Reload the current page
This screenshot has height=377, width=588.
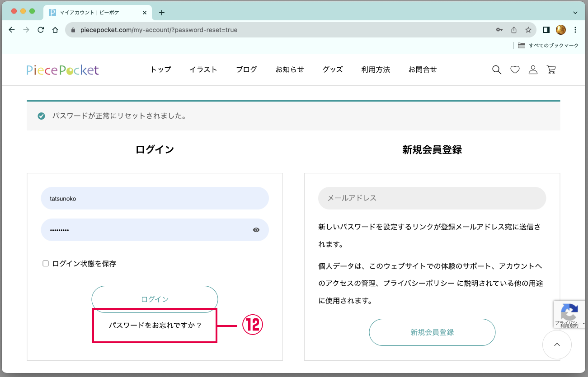41,30
